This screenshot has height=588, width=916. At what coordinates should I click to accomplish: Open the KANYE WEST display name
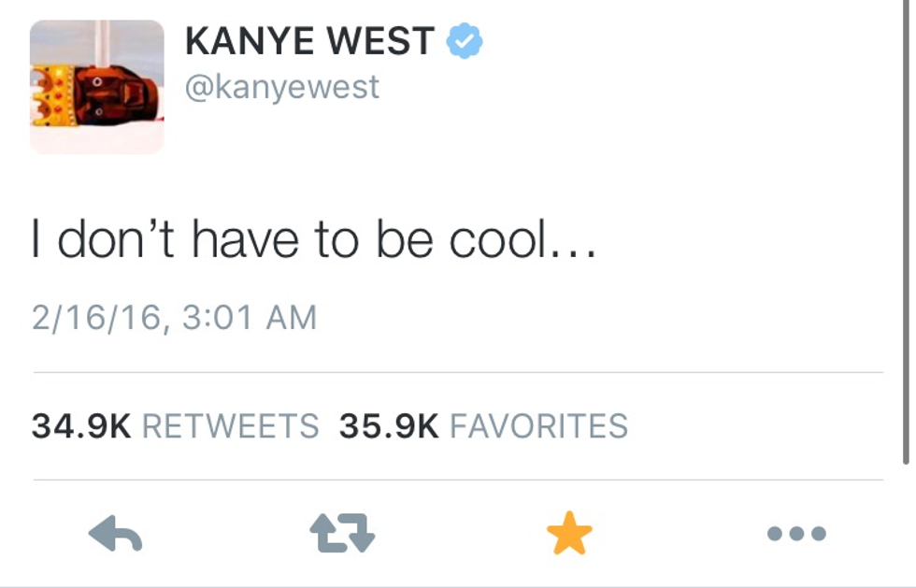point(309,41)
